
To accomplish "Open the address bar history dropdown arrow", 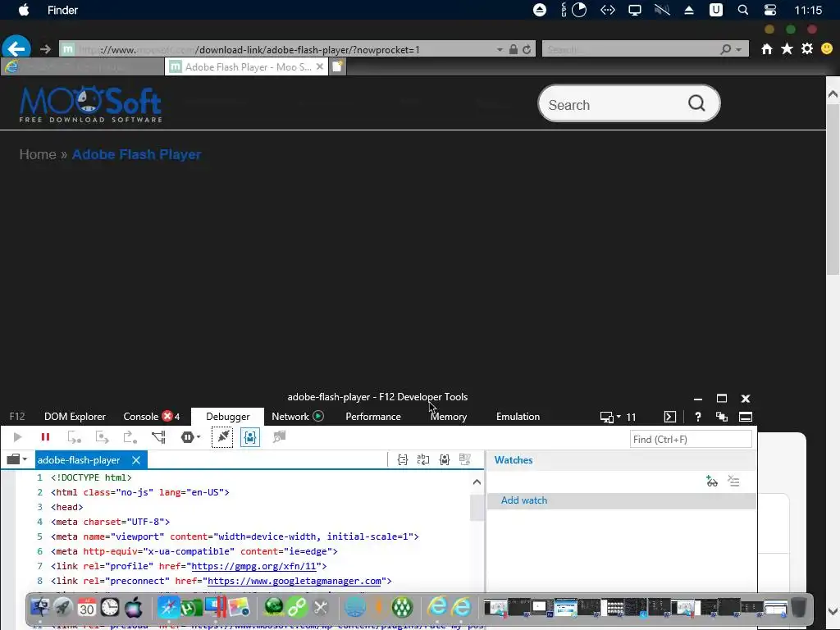I will (x=500, y=50).
